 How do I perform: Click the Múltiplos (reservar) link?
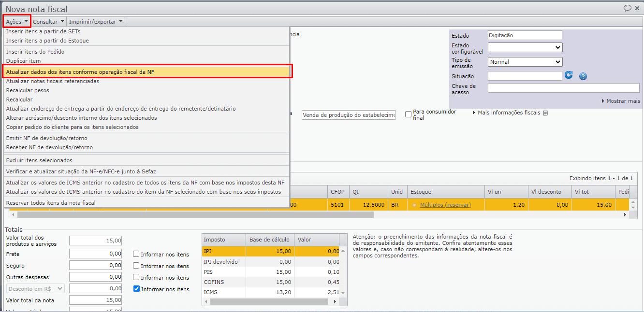pyautogui.click(x=445, y=205)
